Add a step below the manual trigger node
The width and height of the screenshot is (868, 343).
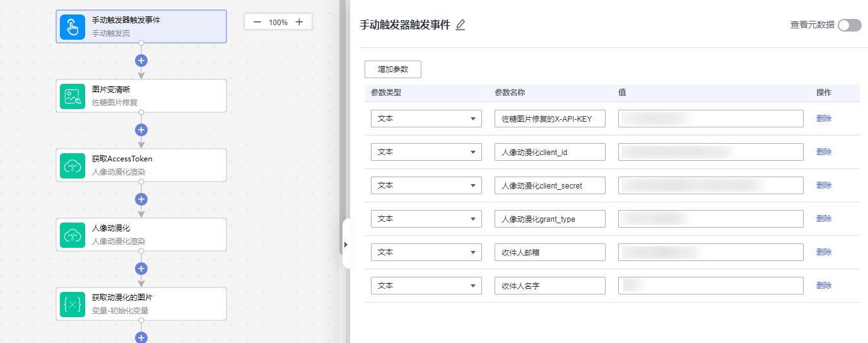[141, 61]
